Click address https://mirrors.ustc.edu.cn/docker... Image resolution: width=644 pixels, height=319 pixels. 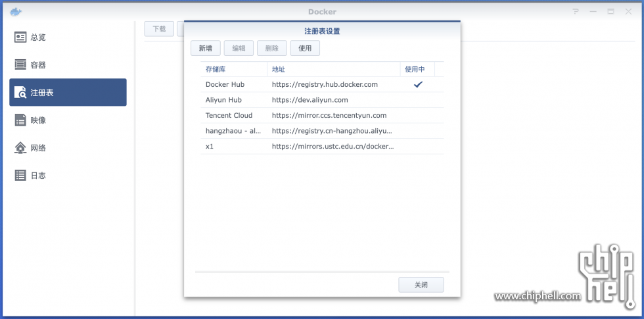(333, 146)
